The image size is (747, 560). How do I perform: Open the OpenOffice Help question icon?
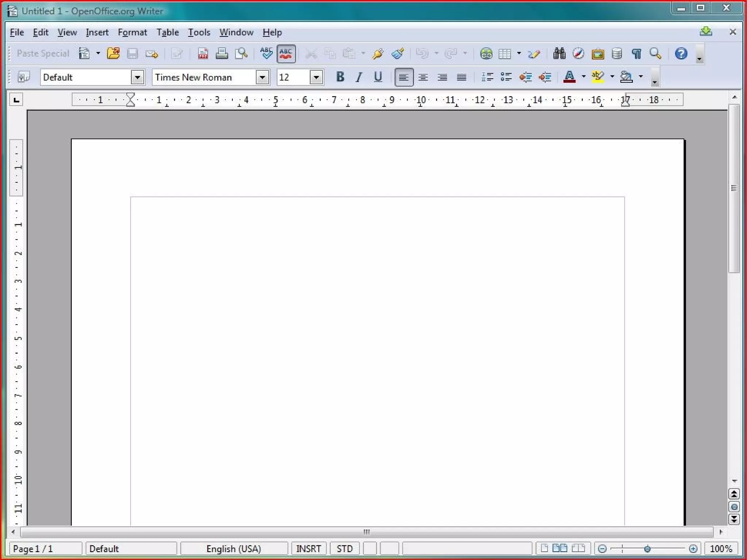click(x=681, y=54)
